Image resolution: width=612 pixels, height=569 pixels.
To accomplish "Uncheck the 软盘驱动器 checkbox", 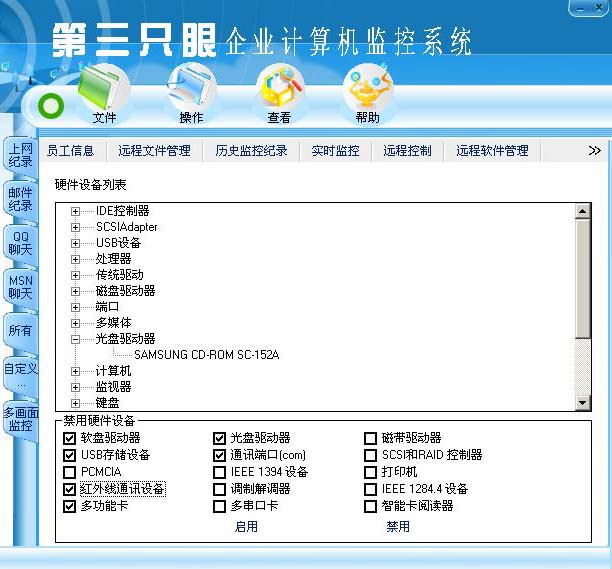I will click(69, 438).
